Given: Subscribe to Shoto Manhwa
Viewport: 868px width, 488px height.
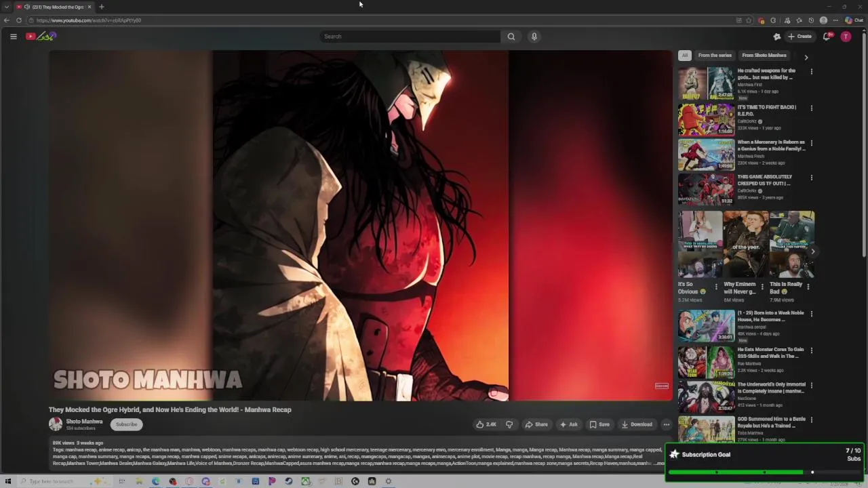Looking at the screenshot, I should pos(126,424).
